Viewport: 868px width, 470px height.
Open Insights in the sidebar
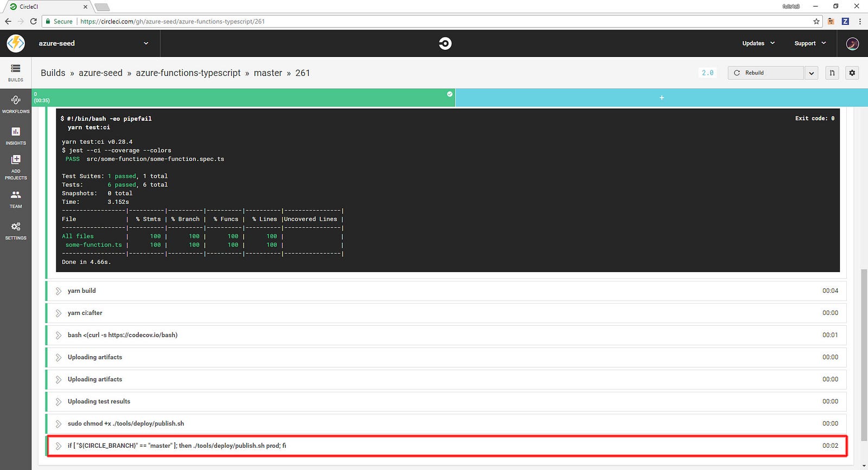pyautogui.click(x=16, y=136)
